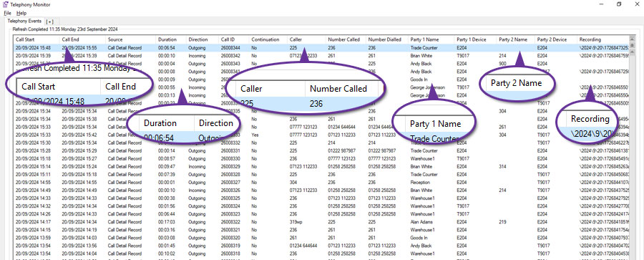
Task: Select the Telephony Events tab
Action: [x=24, y=21]
